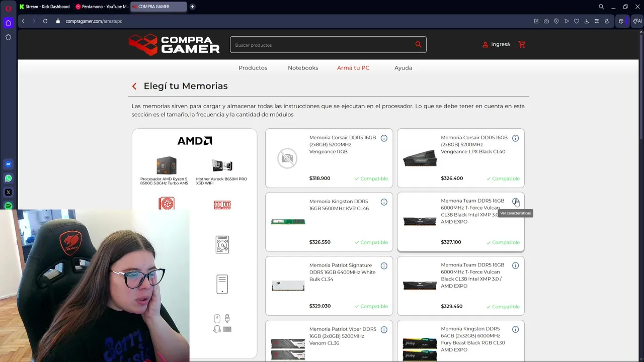
Task: Open the Armá tu PC menu item
Action: tap(353, 68)
